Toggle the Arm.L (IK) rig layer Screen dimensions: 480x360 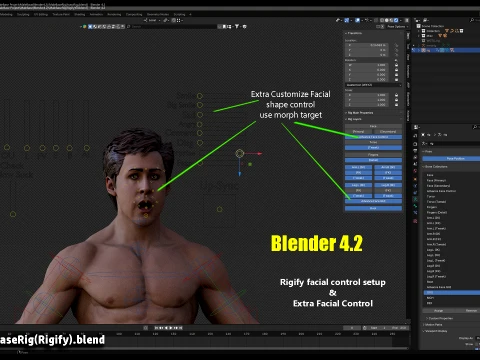coord(358,167)
